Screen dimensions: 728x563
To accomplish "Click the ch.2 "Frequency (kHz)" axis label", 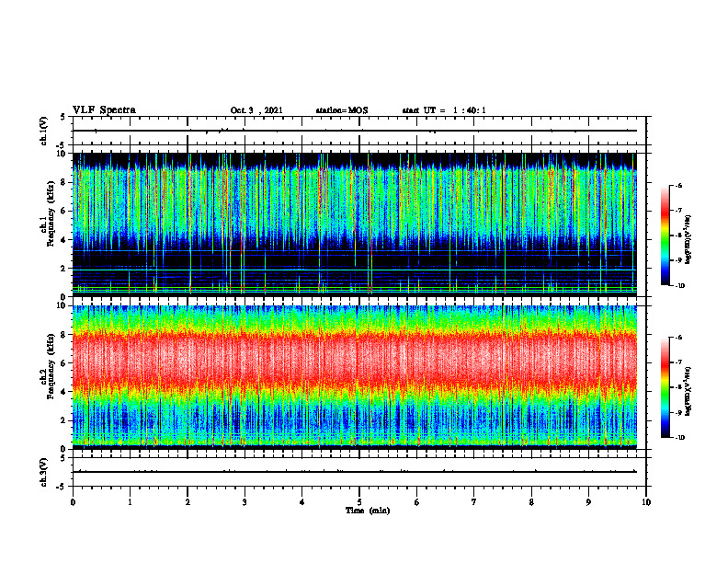I will (51, 366).
